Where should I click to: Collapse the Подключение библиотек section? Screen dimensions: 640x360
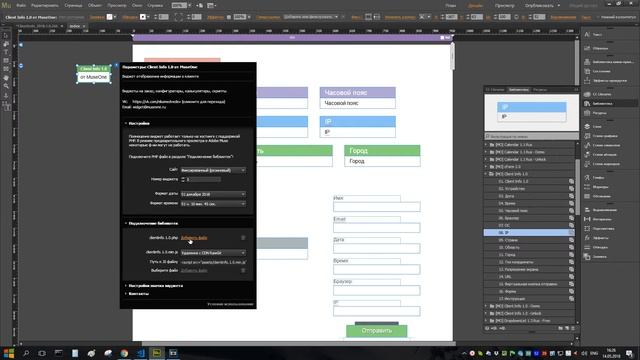(126, 223)
